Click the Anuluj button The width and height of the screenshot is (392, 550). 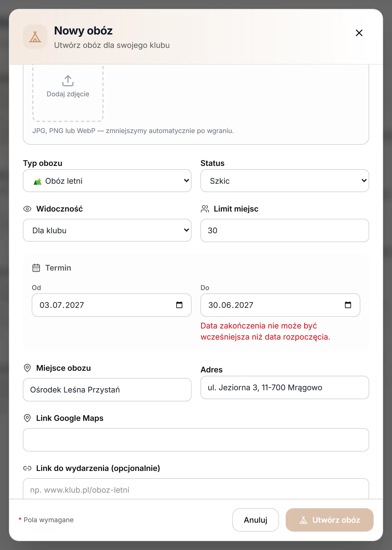coord(256,520)
